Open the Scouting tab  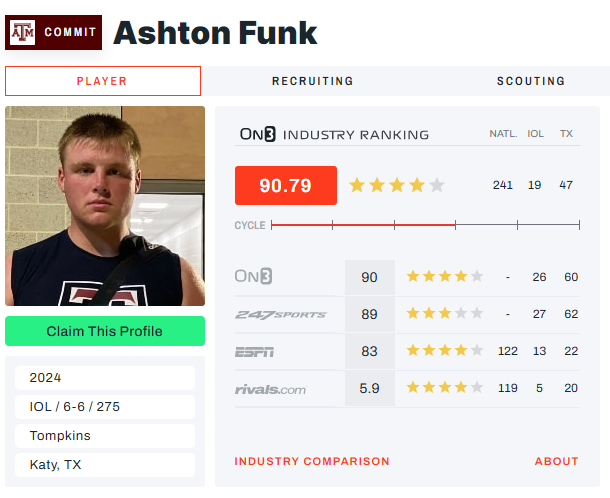point(530,81)
